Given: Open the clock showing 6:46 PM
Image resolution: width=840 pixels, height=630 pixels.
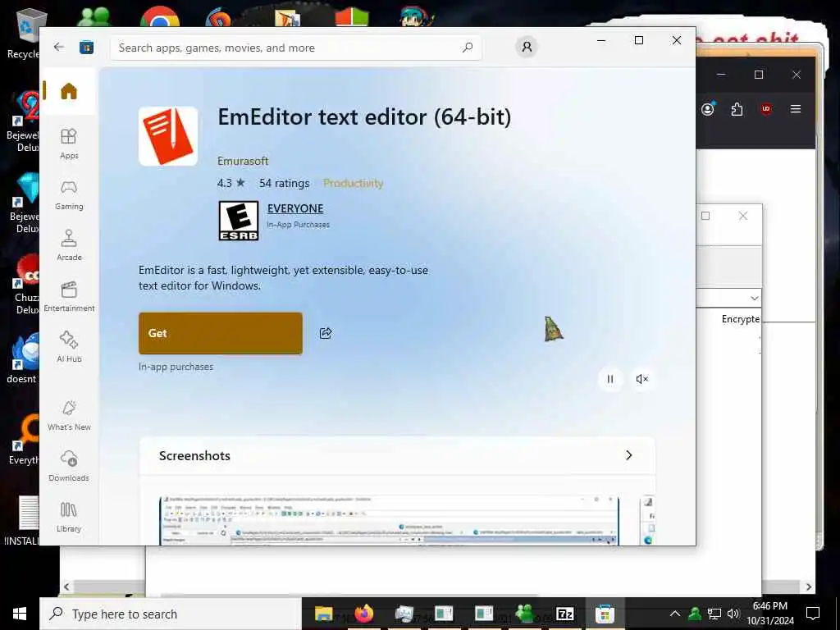Looking at the screenshot, I should click(769, 614).
